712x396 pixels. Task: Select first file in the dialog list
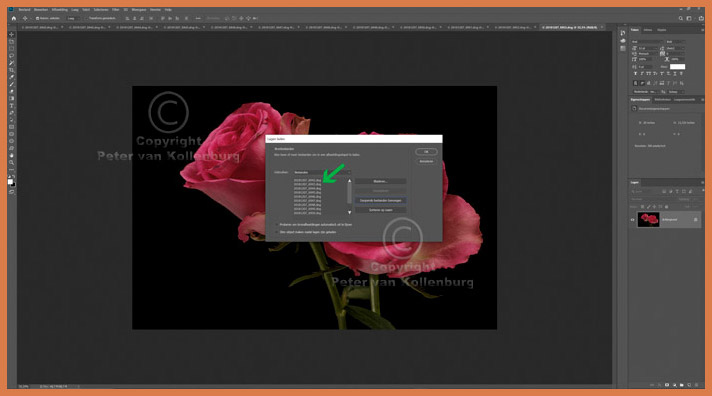[x=307, y=180]
